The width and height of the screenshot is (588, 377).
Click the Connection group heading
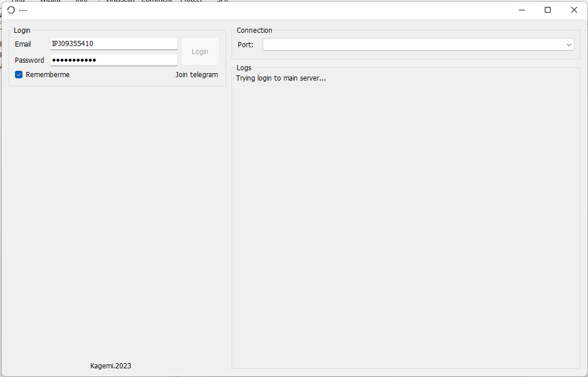(254, 31)
